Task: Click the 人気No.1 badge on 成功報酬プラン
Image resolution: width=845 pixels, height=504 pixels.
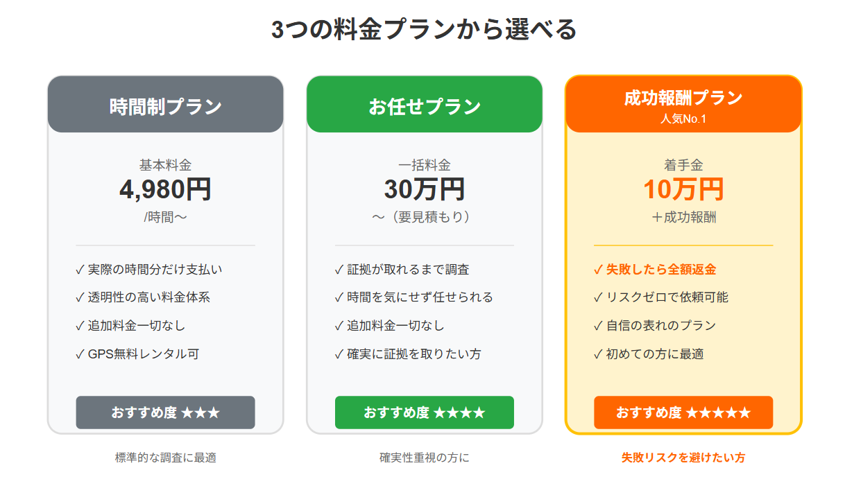Action: (x=683, y=118)
